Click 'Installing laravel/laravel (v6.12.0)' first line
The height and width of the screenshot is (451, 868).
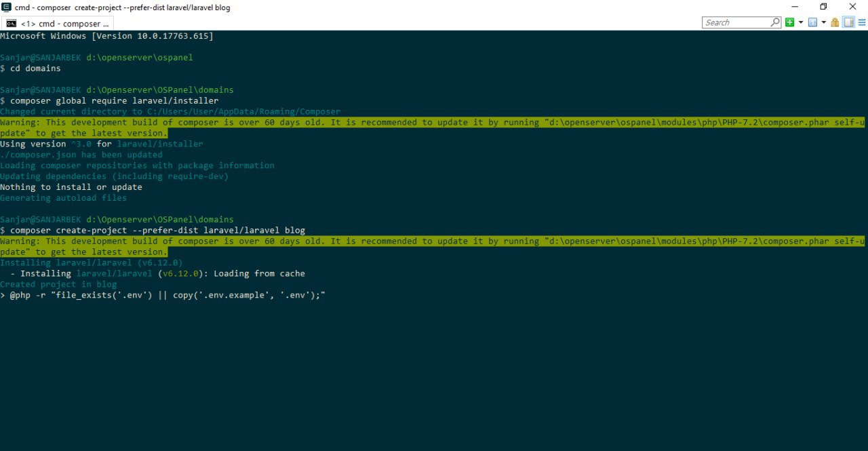(x=92, y=262)
